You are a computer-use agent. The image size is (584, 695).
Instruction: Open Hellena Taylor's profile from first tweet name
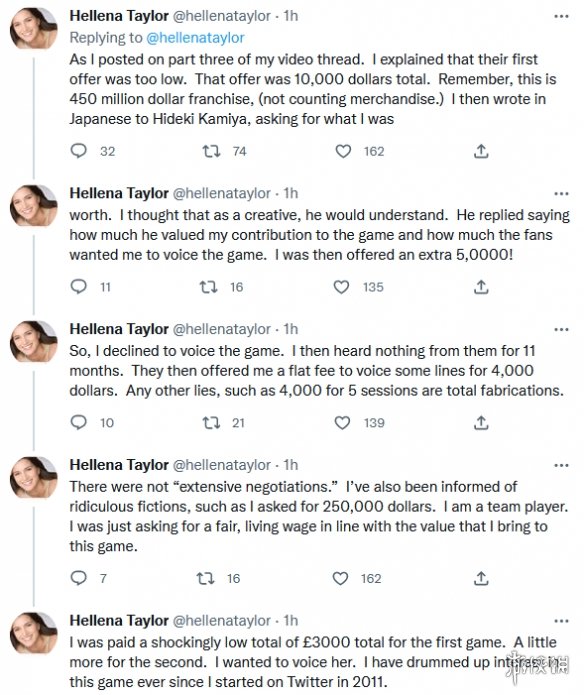(x=119, y=16)
